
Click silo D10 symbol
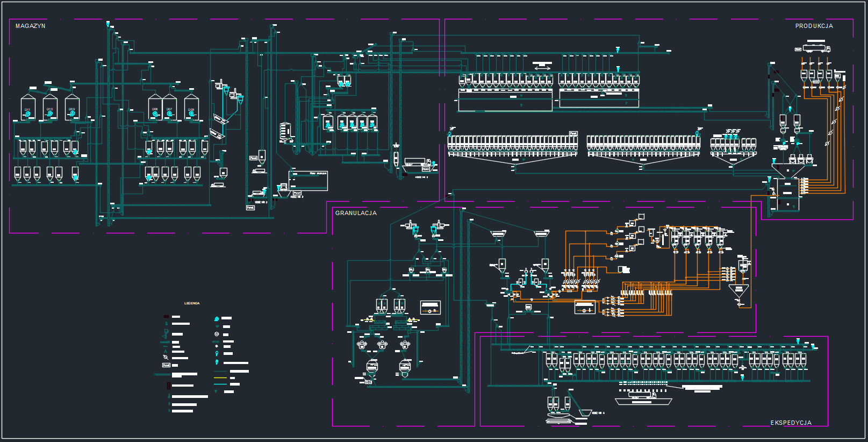[x=50, y=108]
